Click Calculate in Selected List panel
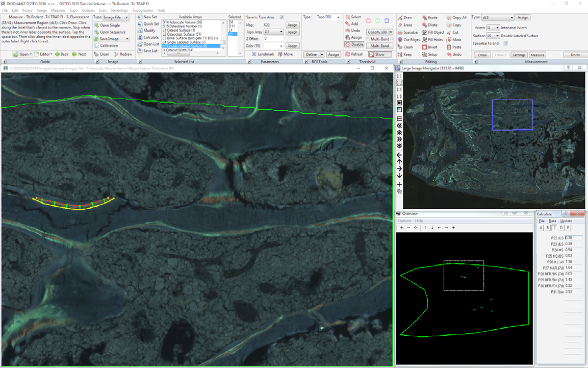Image resolution: width=588 pixels, height=368 pixels. coord(148,37)
